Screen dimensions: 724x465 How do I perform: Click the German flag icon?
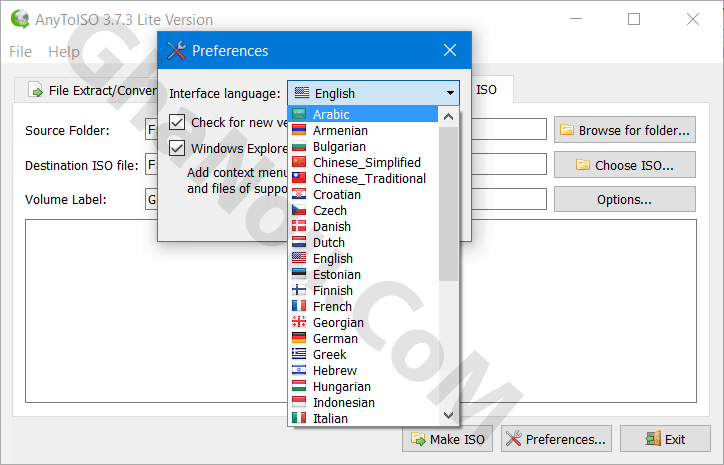pos(299,338)
